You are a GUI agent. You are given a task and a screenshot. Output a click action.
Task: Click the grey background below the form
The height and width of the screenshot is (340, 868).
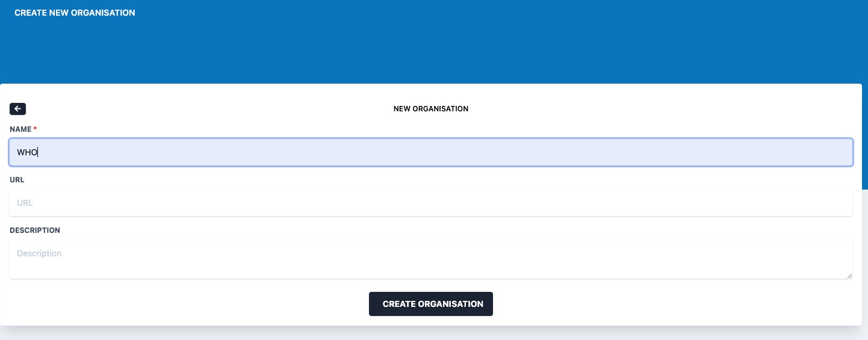(433, 334)
